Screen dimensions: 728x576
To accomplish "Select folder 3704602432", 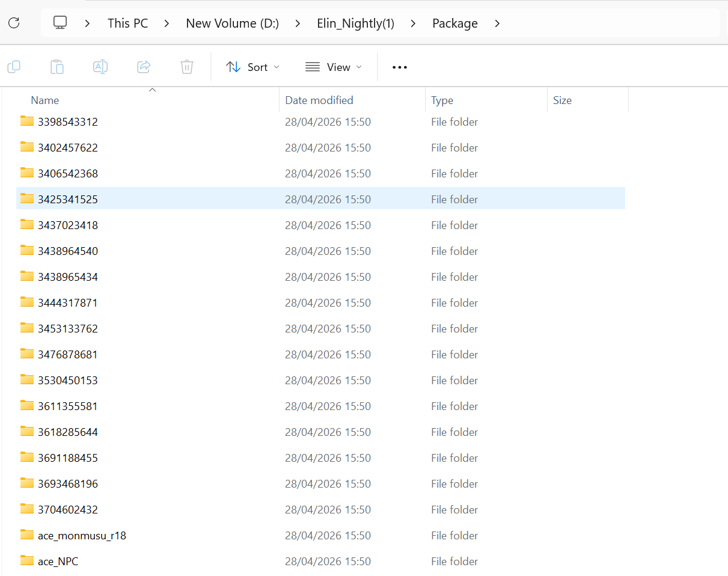I will coord(320,509).
